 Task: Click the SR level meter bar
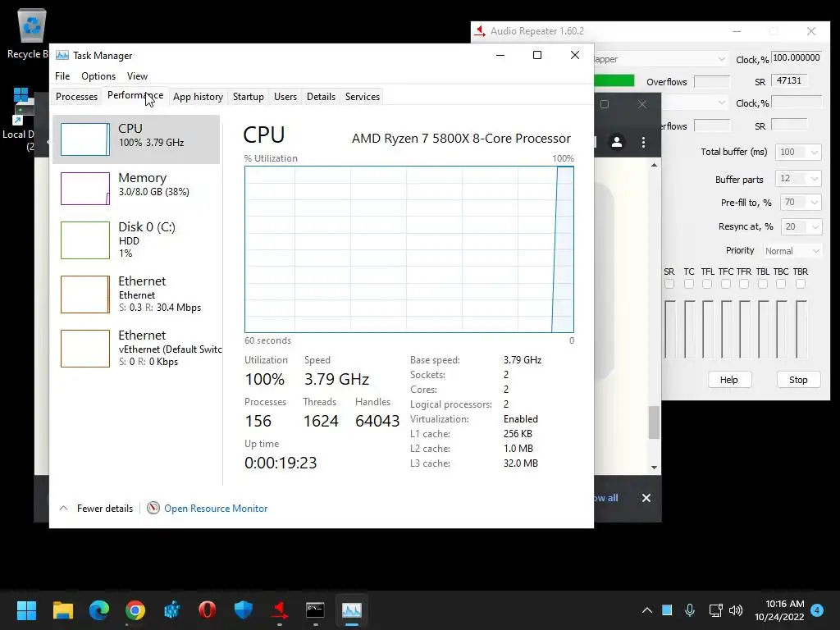coord(669,330)
